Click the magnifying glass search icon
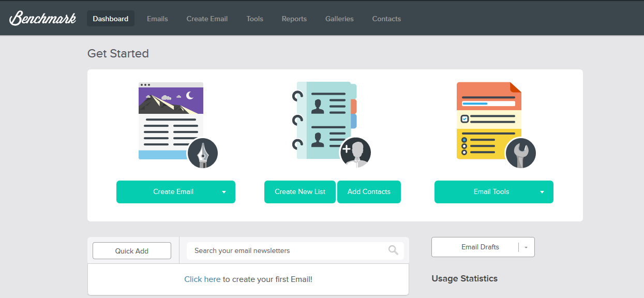 pyautogui.click(x=393, y=250)
